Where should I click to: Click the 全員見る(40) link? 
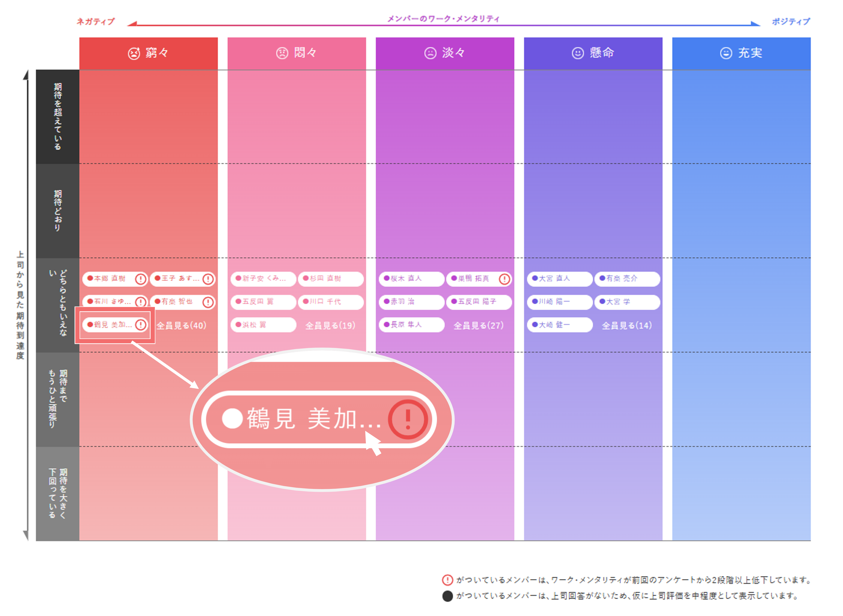point(181,326)
